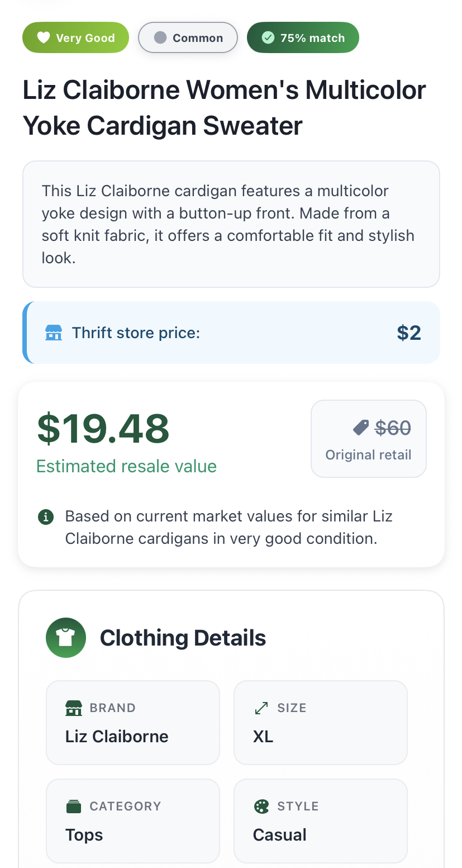462x868 pixels.
Task: Click the resize arrows icon beside SIZE
Action: pos(261,708)
